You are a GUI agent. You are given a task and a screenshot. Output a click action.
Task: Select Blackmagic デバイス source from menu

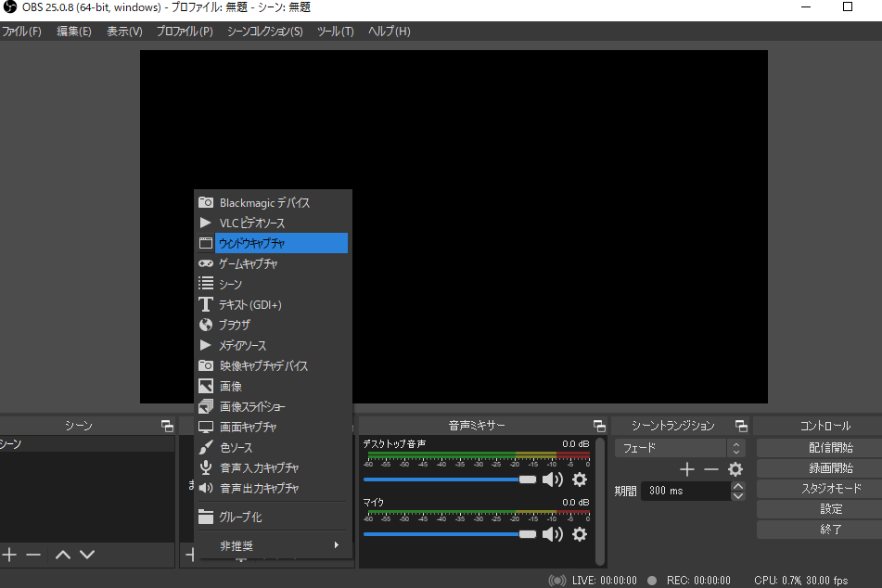273,202
